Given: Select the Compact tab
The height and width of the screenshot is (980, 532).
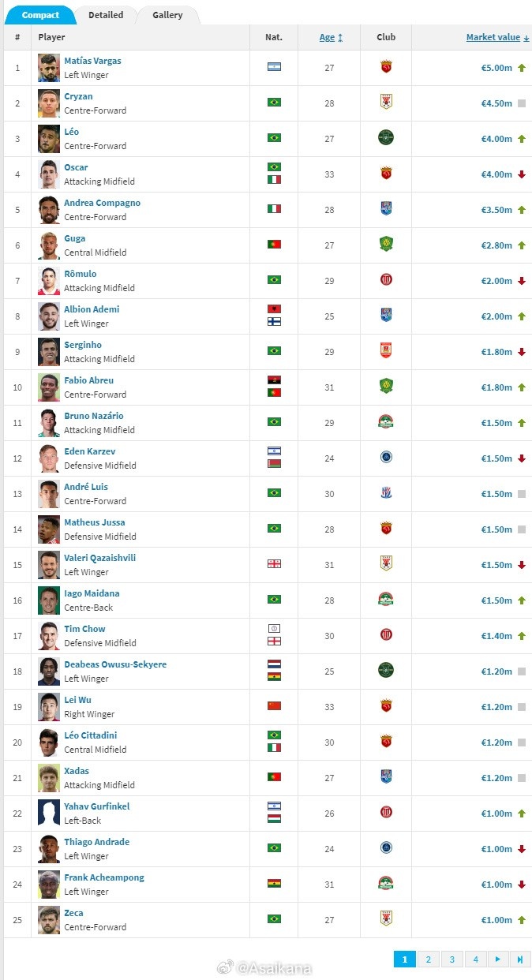Looking at the screenshot, I should tap(40, 15).
